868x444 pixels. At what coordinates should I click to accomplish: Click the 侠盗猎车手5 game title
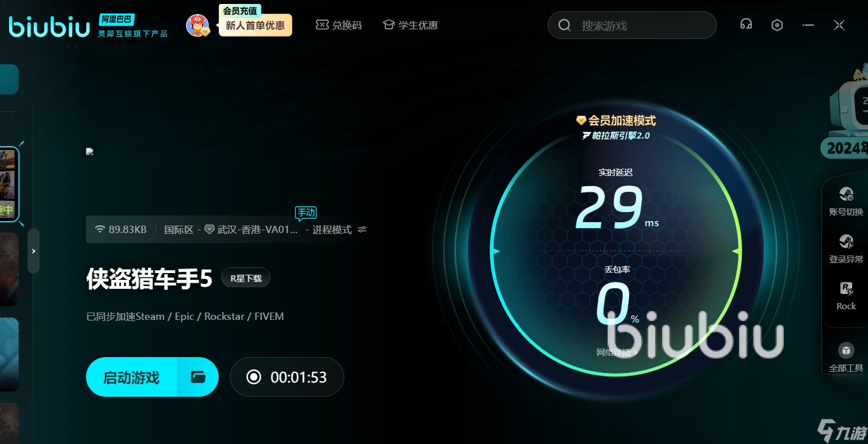[x=149, y=278]
